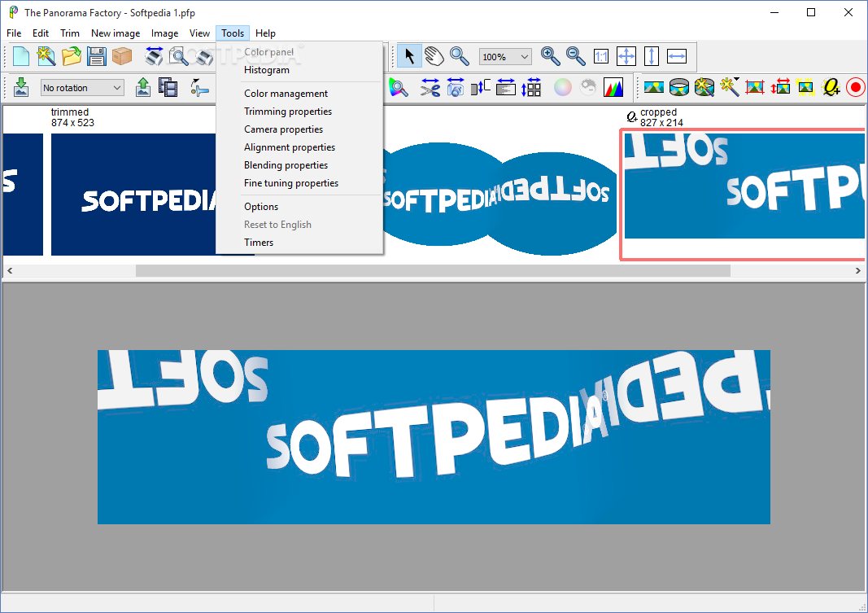
Task: Click the fit height vertical arrow icon
Action: (x=652, y=56)
